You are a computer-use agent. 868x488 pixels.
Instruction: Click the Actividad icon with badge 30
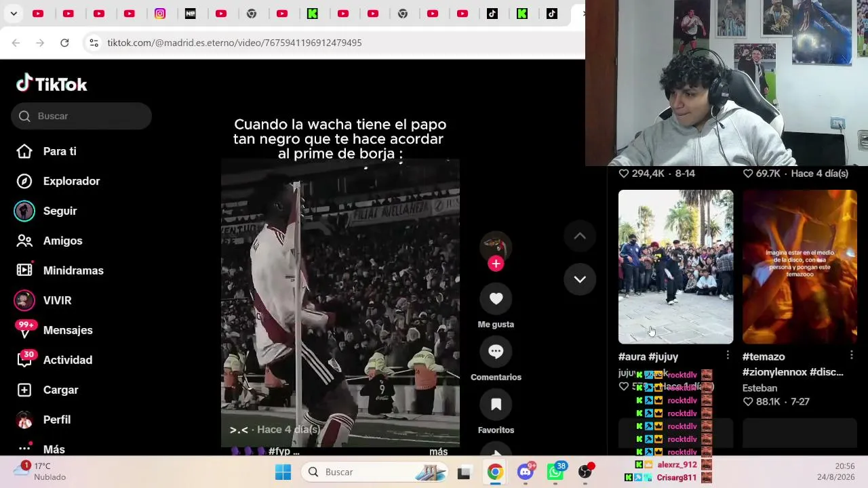point(26,359)
